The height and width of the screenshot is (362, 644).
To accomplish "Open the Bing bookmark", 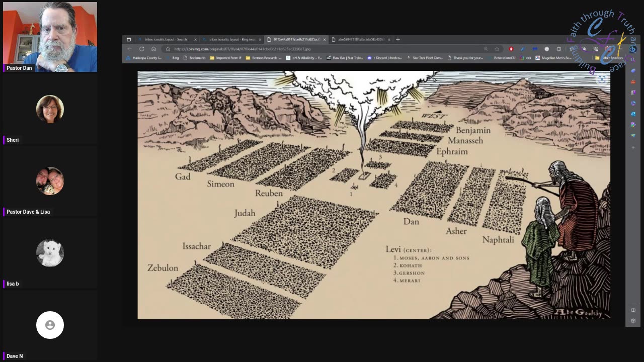I will click(173, 58).
